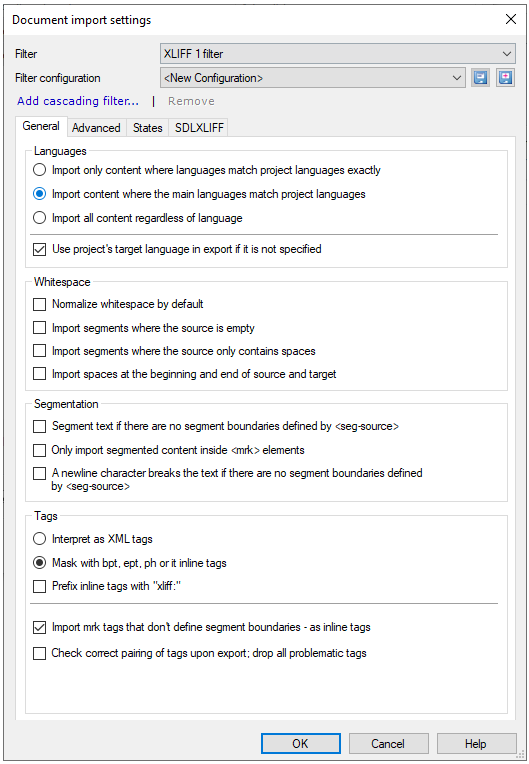Screen dimensions: 529x764
Task: Open the Filter dropdown showing XLIFF 1 filter
Action: [338, 54]
